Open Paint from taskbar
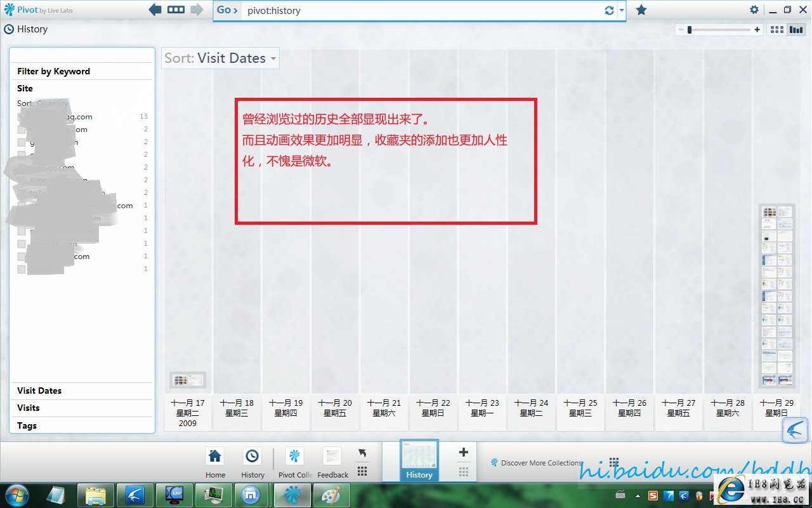The image size is (812, 508). (332, 495)
